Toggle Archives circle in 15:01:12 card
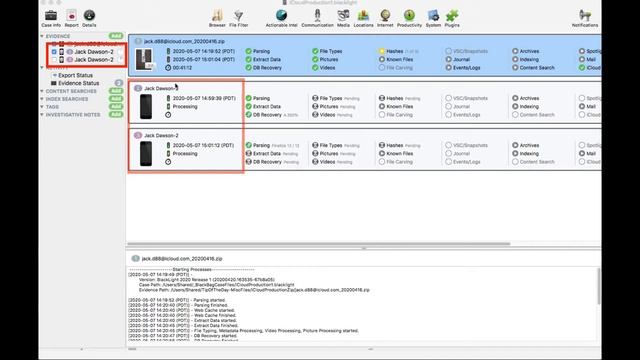This screenshot has width=640, height=360. point(515,145)
